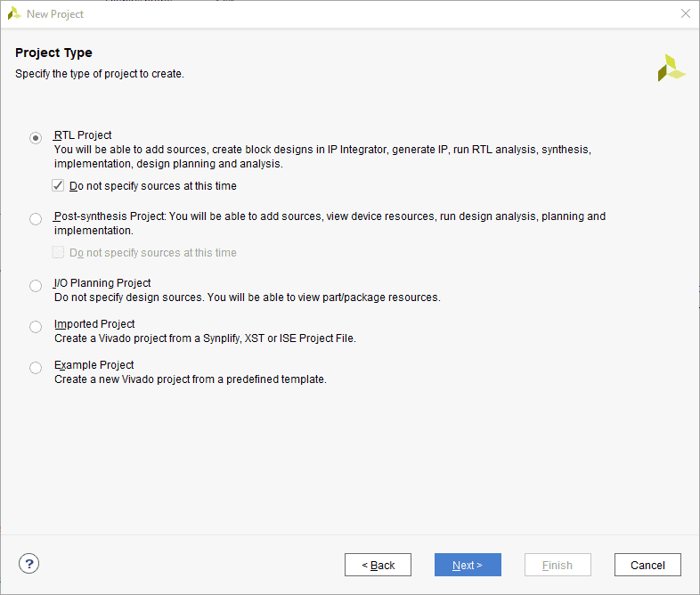Image resolution: width=700 pixels, height=595 pixels.
Task: Click the greyed-out checkbox under Post-synthesis Project
Action: tap(59, 253)
